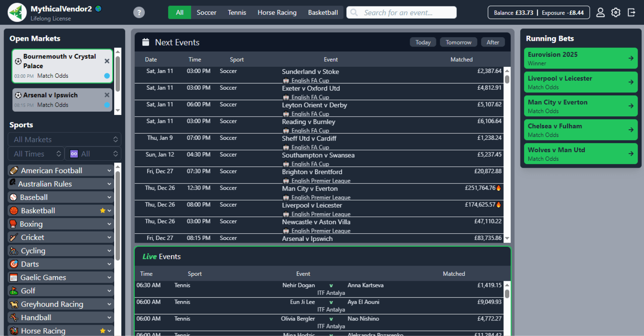Select the Horse Racing tab in the header

(277, 13)
